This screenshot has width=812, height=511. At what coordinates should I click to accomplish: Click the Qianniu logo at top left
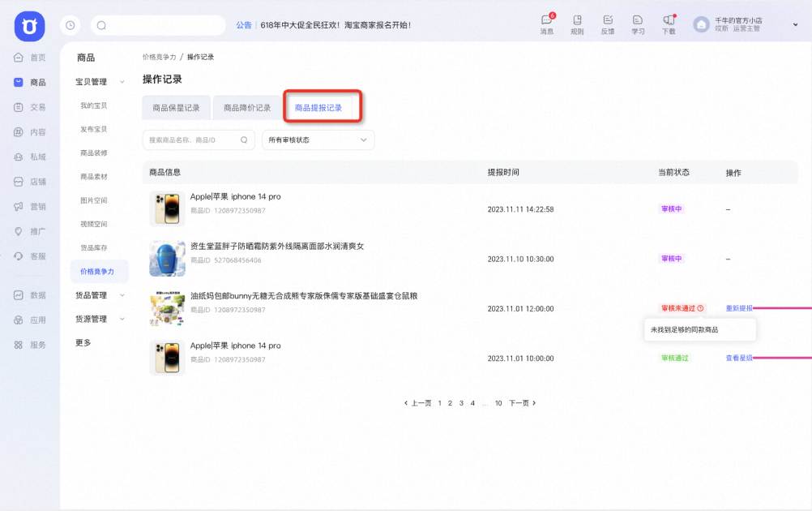point(29,26)
